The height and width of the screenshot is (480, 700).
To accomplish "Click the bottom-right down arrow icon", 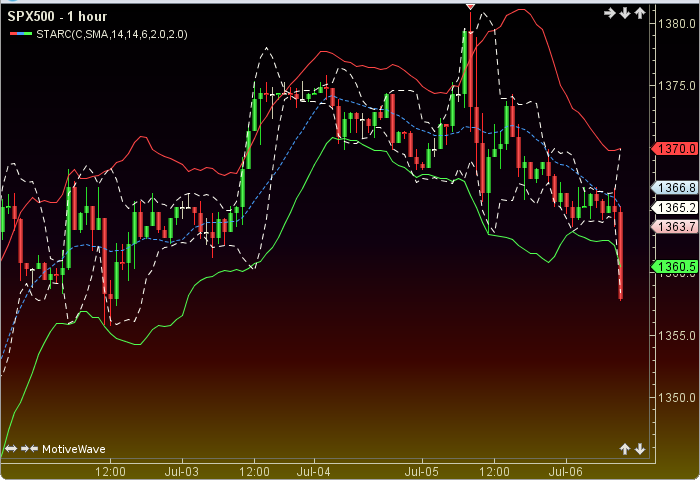I will click(640, 449).
